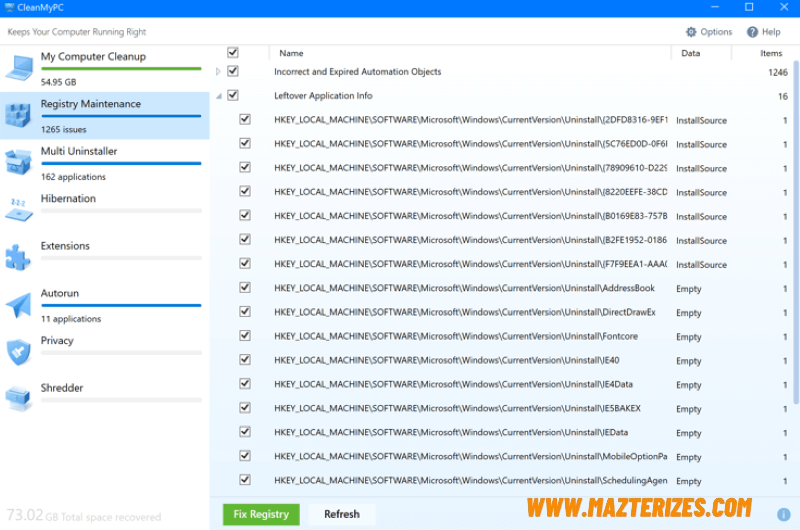Uncheck the Uninstall\Fontcore row checkbox

[245, 336]
